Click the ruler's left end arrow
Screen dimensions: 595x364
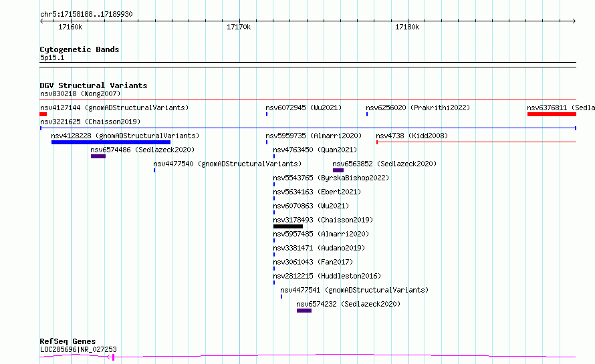41,21
